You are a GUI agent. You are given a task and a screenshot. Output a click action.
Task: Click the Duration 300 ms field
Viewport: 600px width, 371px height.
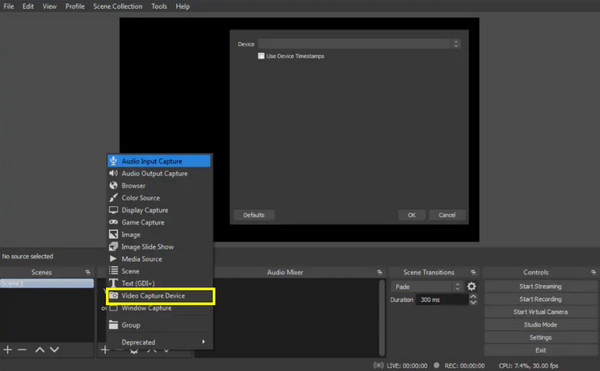pyautogui.click(x=442, y=299)
